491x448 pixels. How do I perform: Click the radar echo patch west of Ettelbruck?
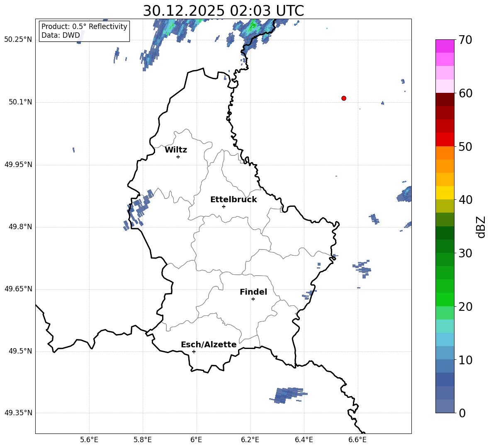(x=138, y=210)
